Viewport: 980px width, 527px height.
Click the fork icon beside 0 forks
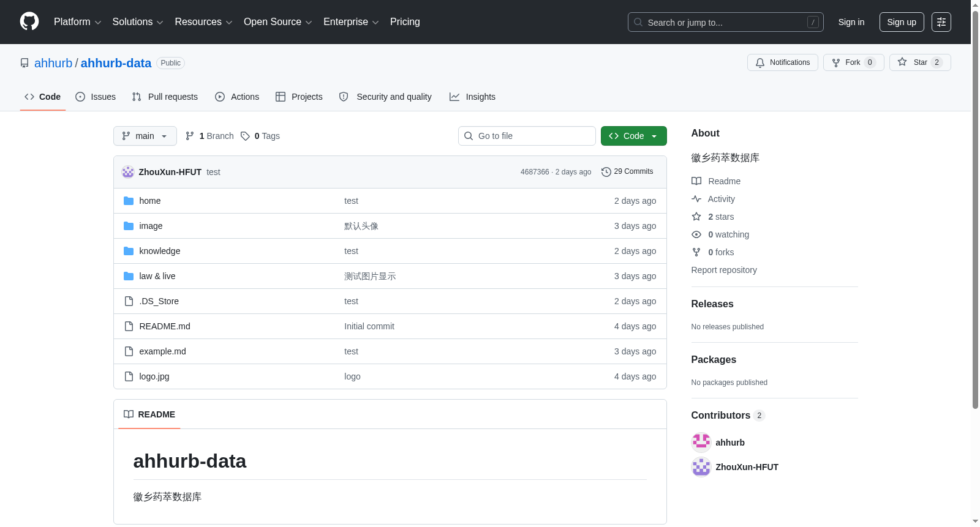[696, 252]
